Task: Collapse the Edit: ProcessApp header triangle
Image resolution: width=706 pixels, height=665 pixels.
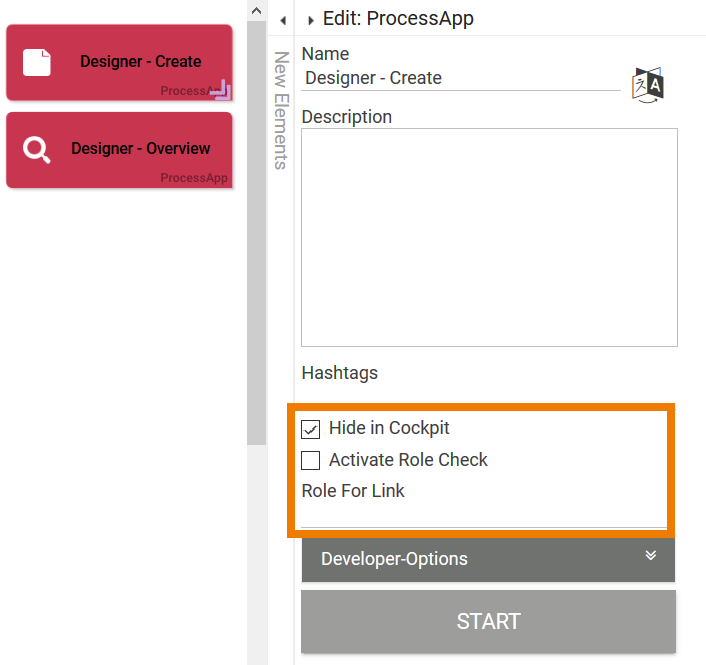Action: (311, 20)
